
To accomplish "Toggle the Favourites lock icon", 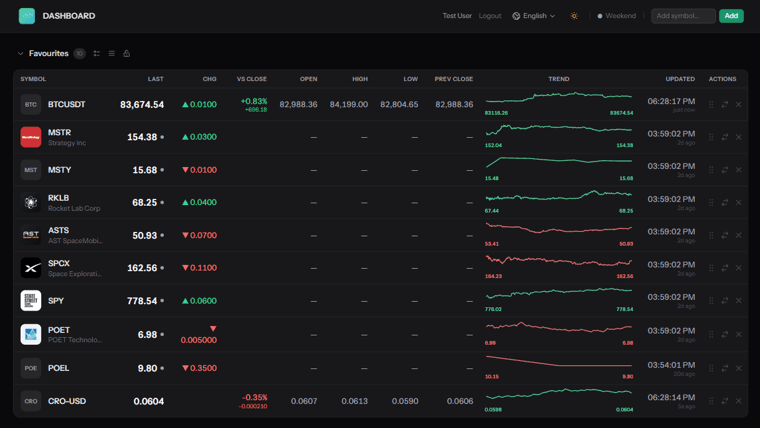I will pyautogui.click(x=127, y=53).
